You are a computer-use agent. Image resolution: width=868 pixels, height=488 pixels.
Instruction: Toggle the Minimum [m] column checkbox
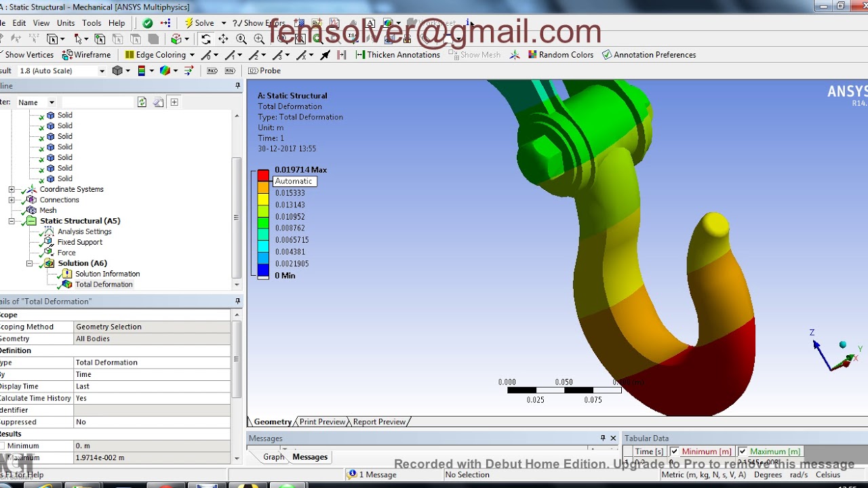674,451
